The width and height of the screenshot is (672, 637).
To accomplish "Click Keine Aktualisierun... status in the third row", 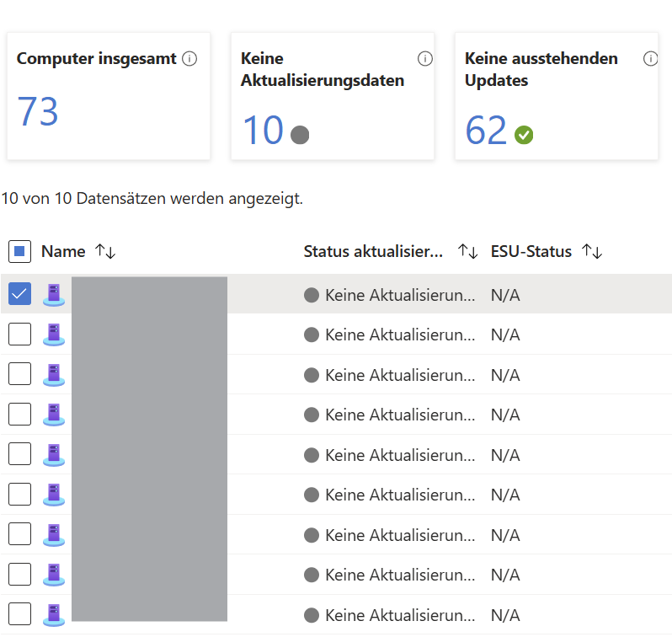I will (x=399, y=375).
